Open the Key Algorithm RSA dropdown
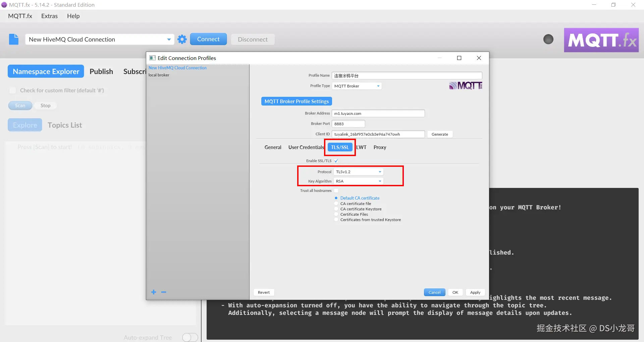The height and width of the screenshot is (342, 644). click(358, 181)
